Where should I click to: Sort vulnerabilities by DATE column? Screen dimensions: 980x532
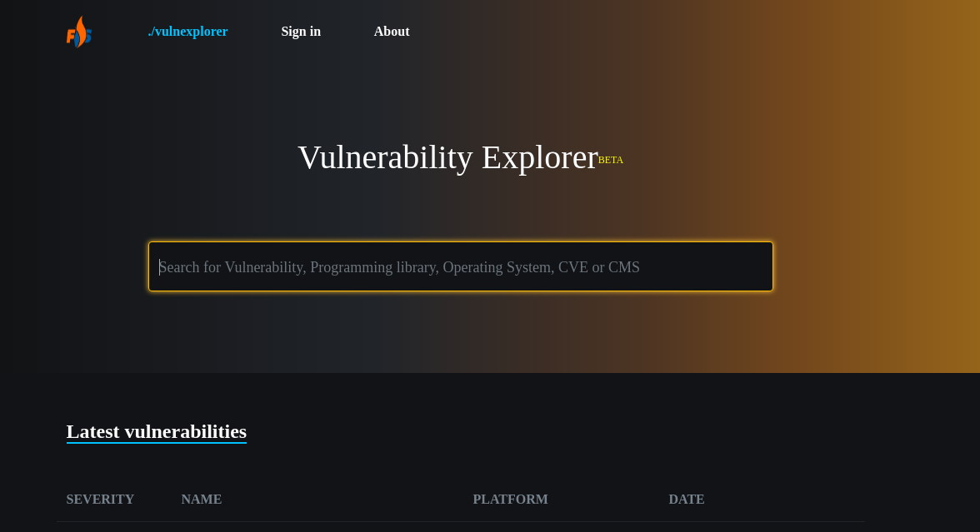click(x=687, y=499)
